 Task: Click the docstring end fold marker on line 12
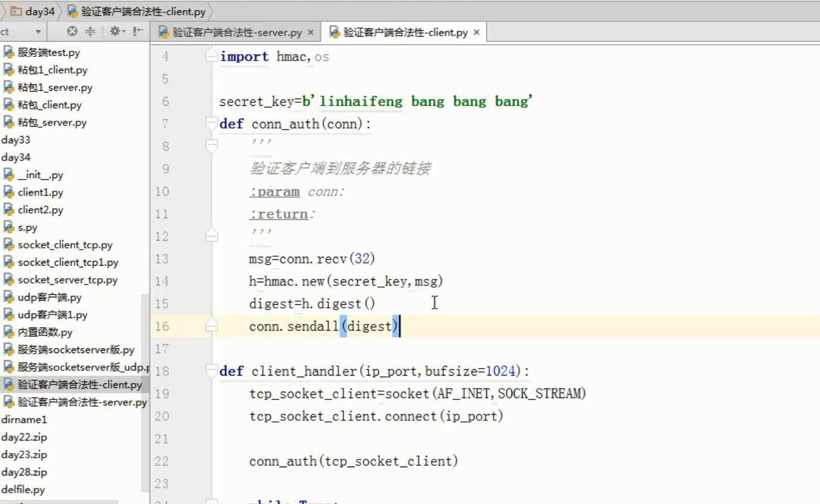[x=212, y=236]
